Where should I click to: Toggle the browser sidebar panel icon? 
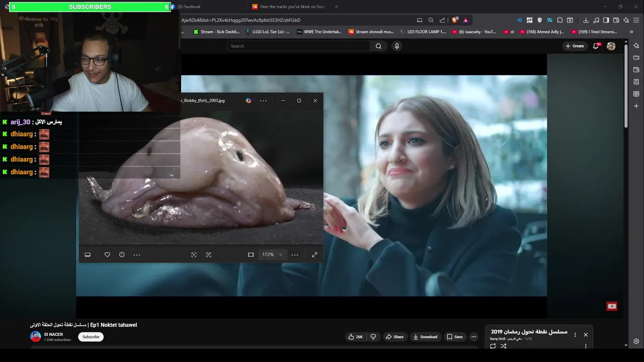606,20
